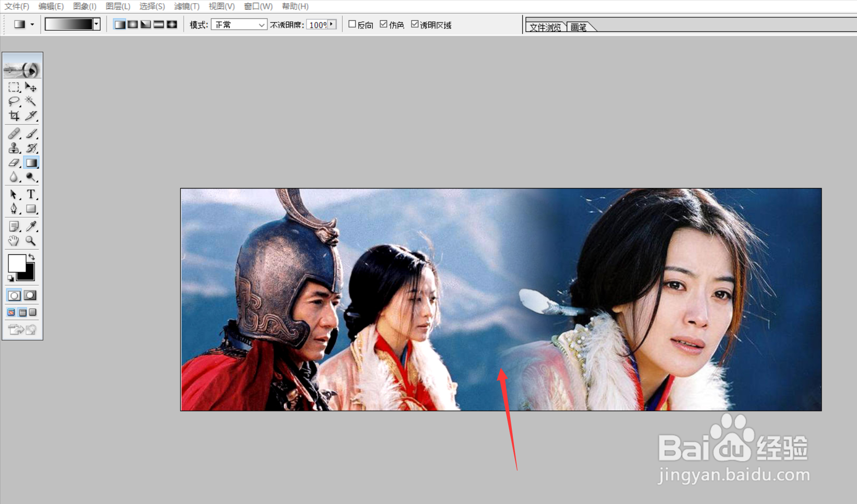
Task: Choose Linear Gradient style
Action: coord(120,25)
